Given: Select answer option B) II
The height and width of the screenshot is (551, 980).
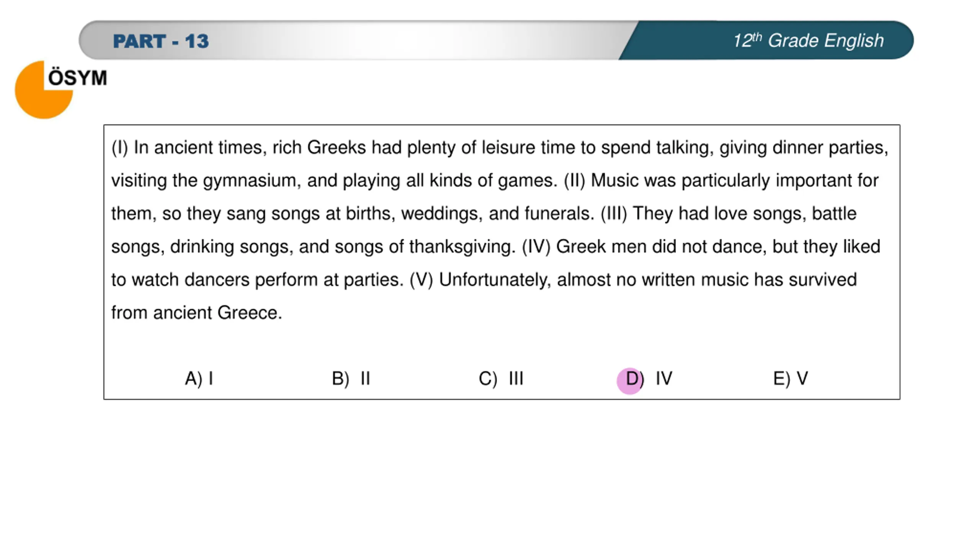Looking at the screenshot, I should [x=351, y=378].
